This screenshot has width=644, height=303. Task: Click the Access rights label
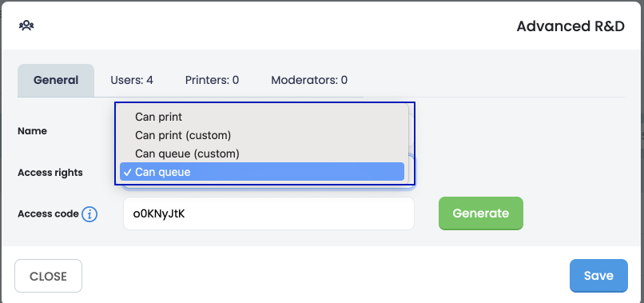pos(50,173)
